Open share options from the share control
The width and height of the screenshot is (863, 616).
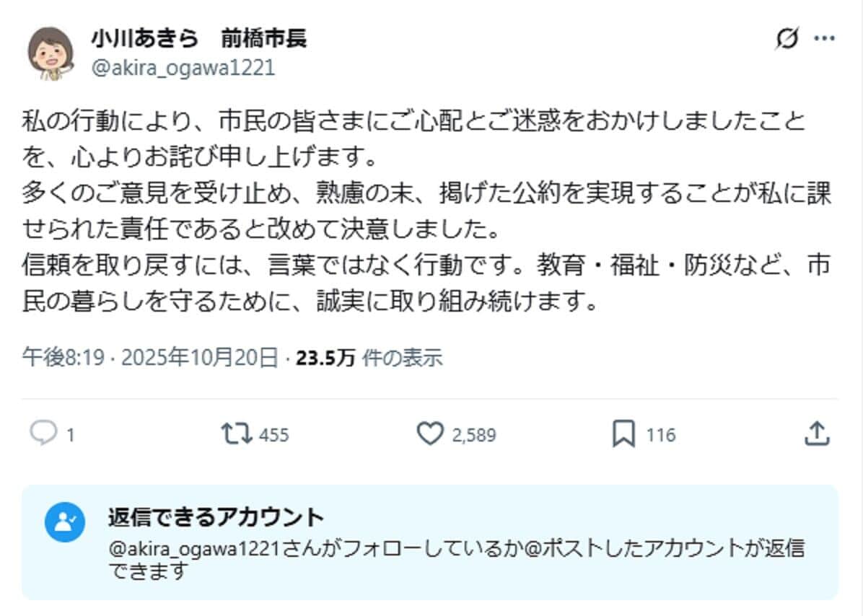click(818, 434)
